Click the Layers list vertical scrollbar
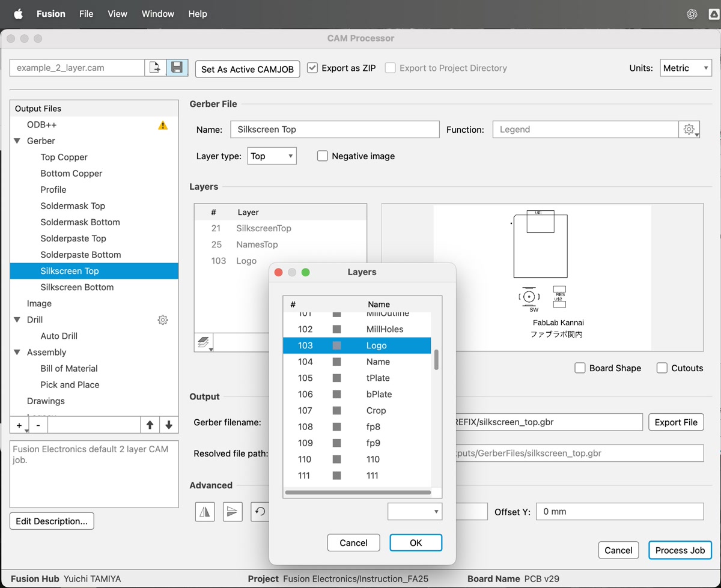 pos(436,360)
